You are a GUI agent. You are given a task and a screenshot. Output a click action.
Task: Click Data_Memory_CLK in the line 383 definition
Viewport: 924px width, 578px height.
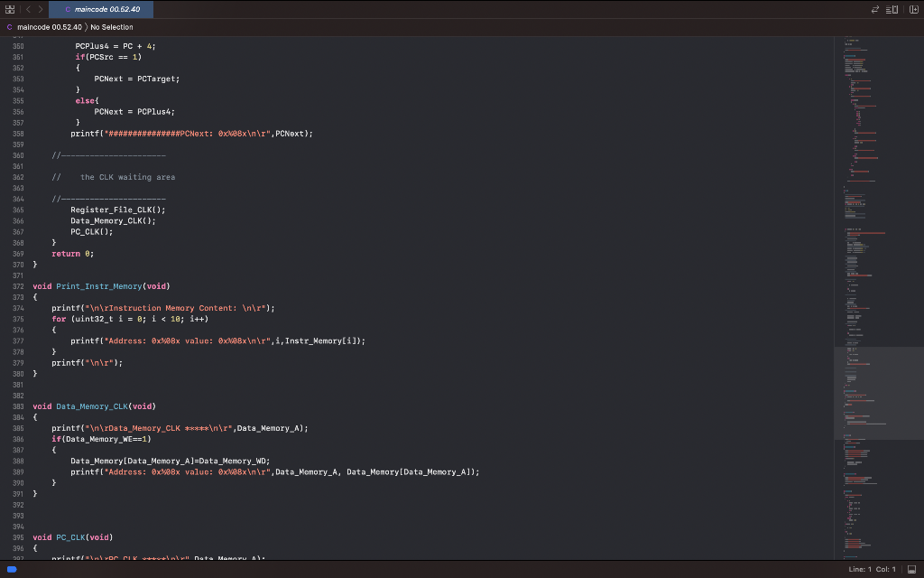[92, 406]
